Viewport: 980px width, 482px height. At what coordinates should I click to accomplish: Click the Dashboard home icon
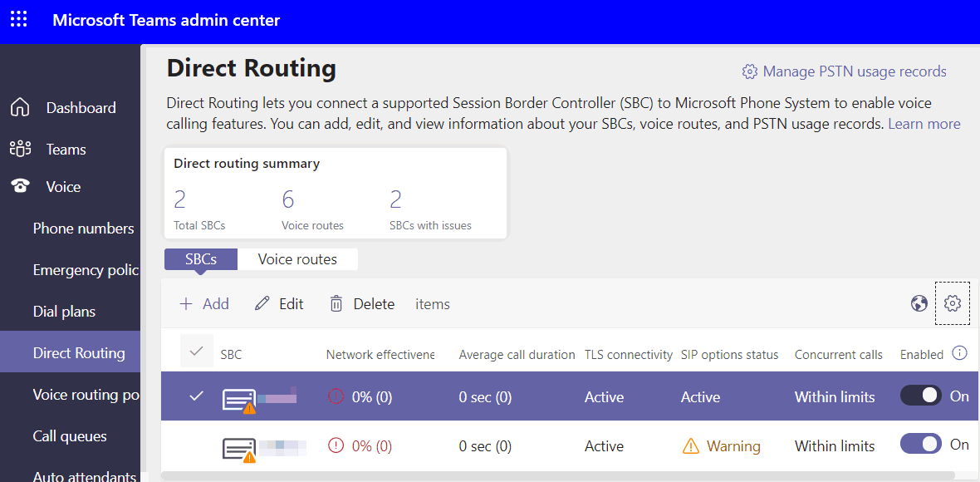pos(20,107)
